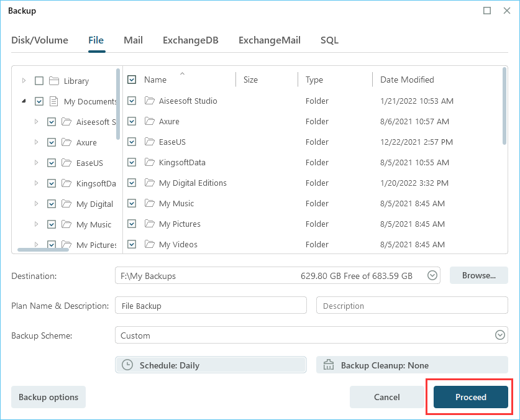Click the Library folder icon in tree

coord(54,81)
